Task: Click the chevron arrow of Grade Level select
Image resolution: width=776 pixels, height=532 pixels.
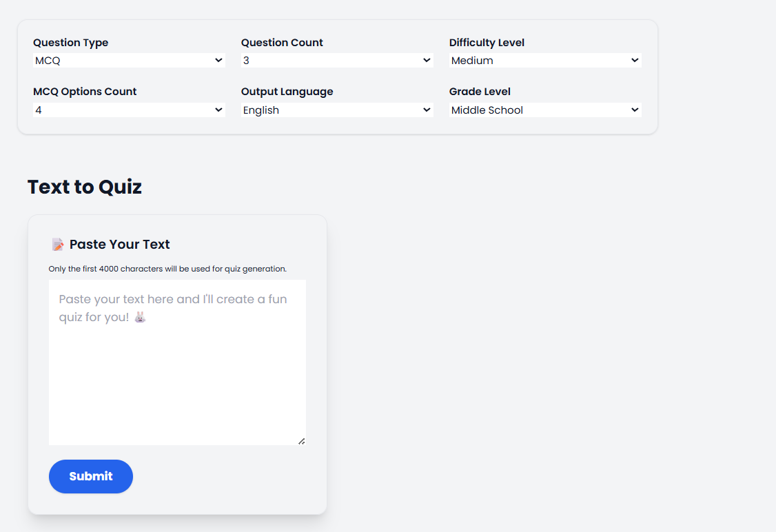Action: (x=635, y=110)
